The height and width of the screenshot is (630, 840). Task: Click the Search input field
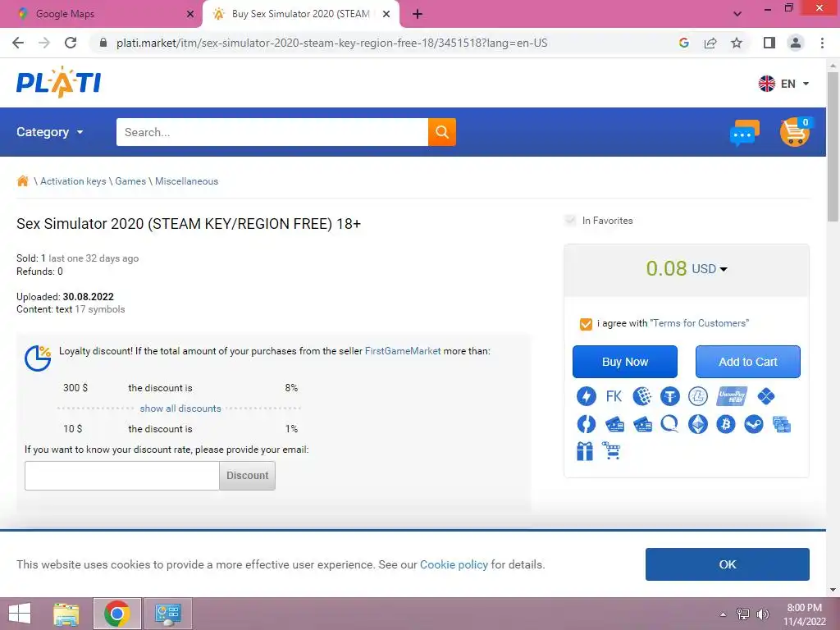click(272, 132)
